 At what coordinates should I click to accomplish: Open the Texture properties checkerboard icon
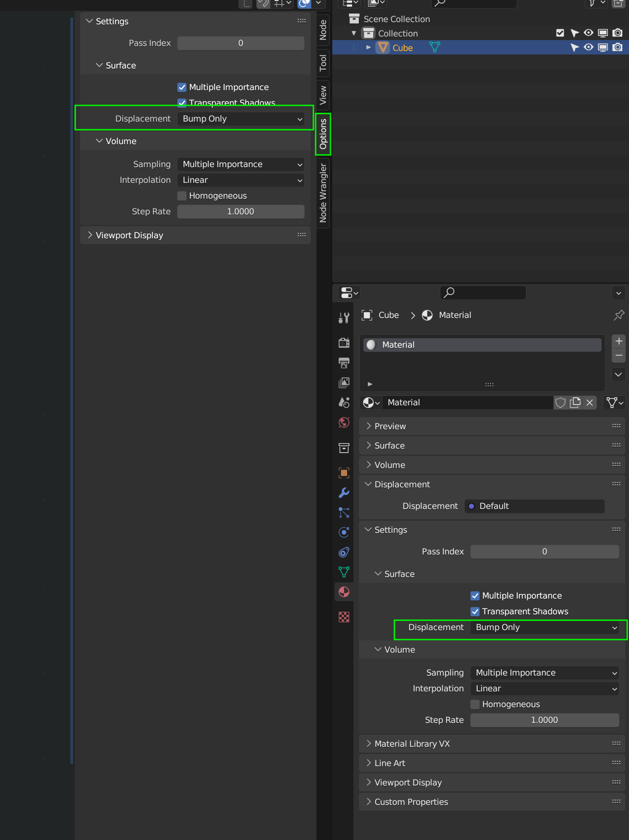click(344, 617)
